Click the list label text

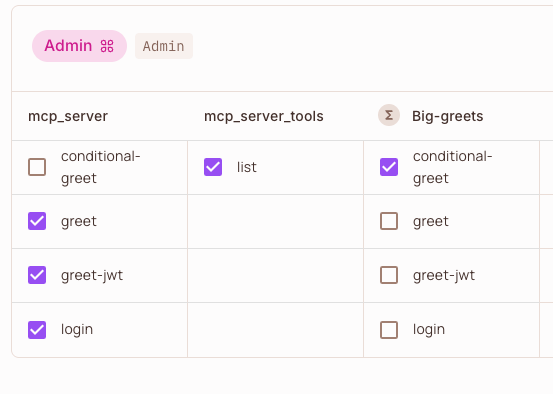[247, 167]
